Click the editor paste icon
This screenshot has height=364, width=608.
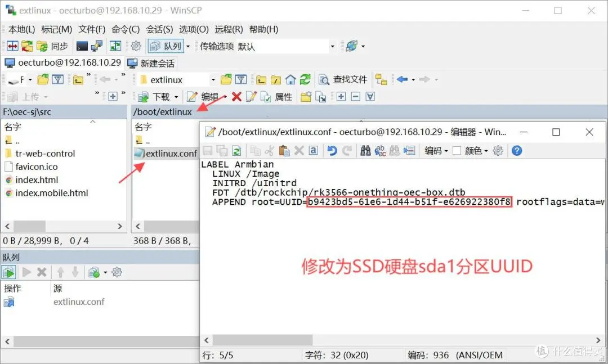(284, 150)
